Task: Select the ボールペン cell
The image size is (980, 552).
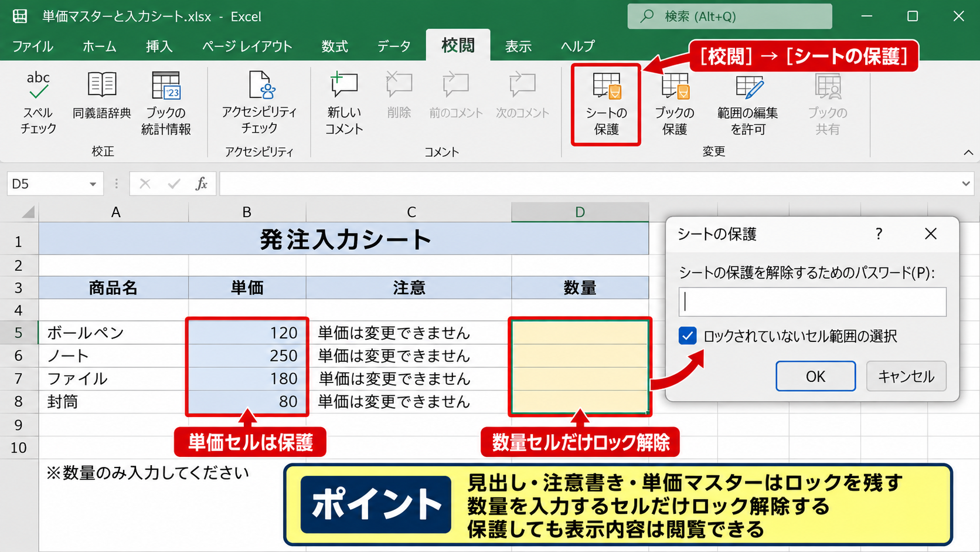Action: pyautogui.click(x=114, y=333)
